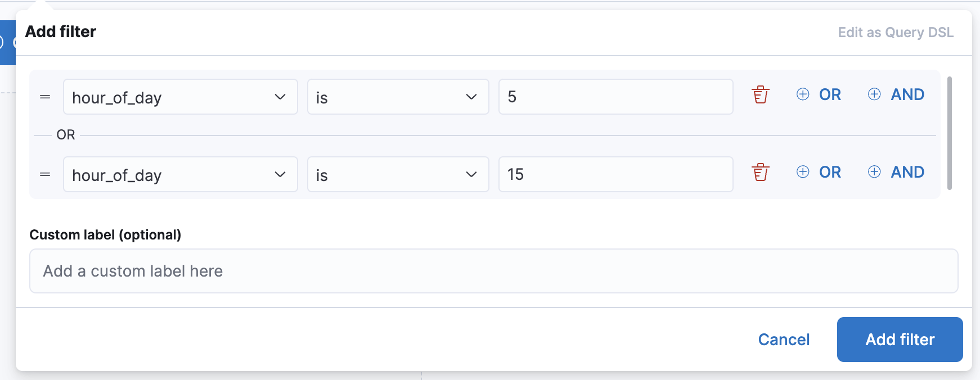Open the hour_of_day field dropdown in row two

tap(180, 174)
